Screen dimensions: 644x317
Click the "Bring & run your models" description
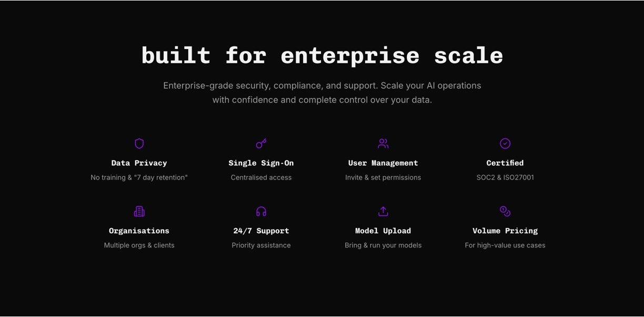(383, 245)
